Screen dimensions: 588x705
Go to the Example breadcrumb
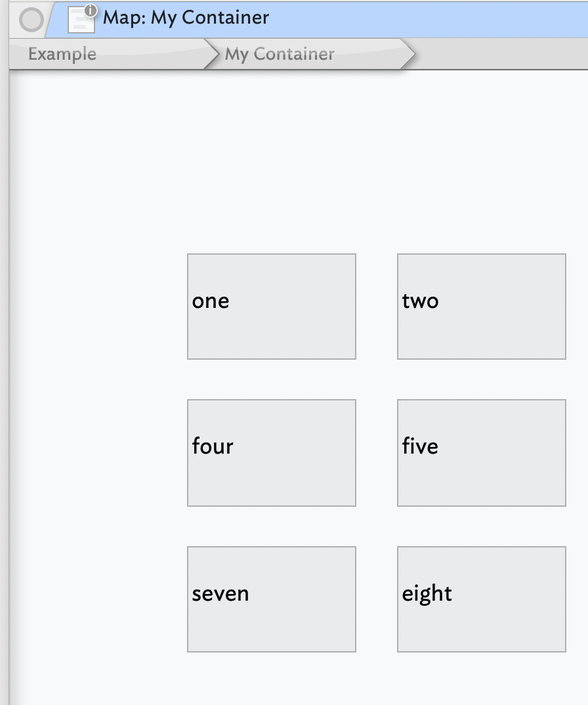tap(62, 54)
